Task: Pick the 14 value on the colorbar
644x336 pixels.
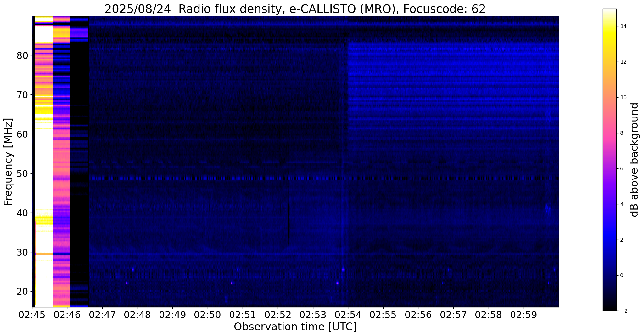Action: pos(623,26)
